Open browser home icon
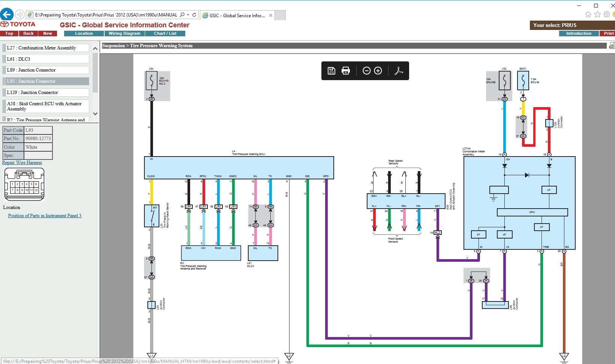Screen dimensions: 615x364 [x=588, y=14]
